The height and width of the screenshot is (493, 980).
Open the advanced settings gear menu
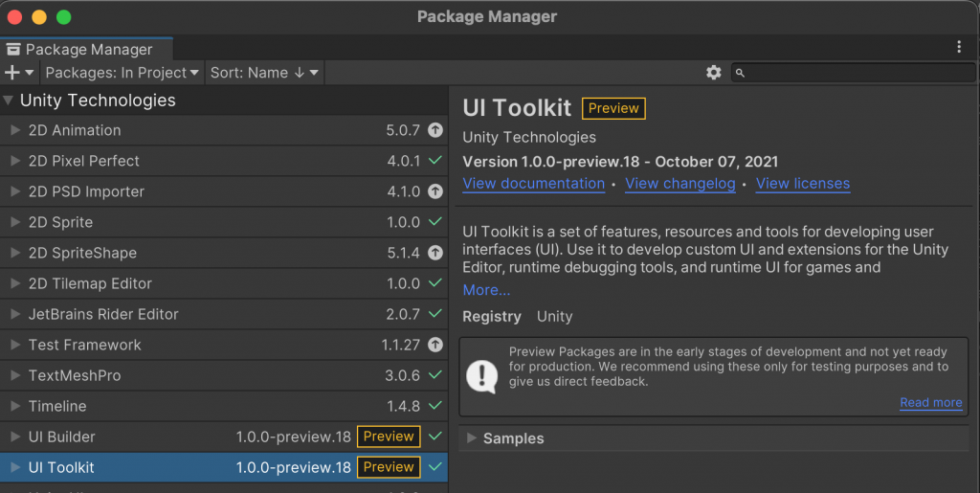tap(714, 73)
